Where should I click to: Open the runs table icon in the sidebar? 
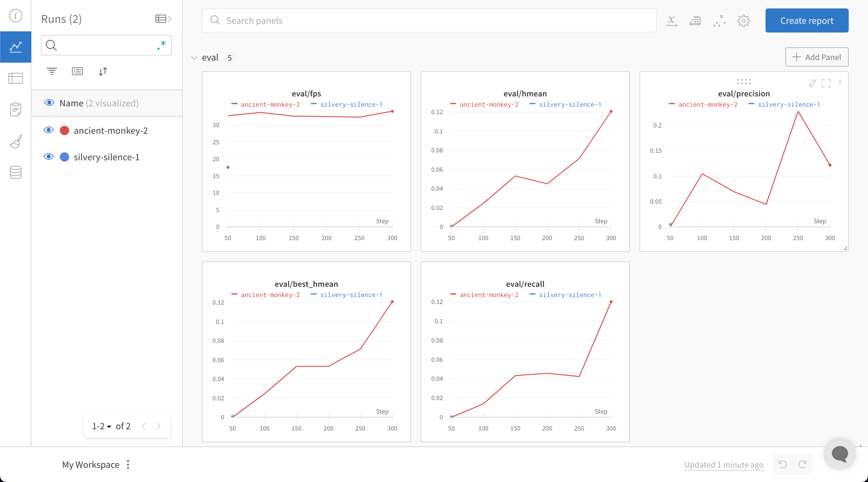click(x=15, y=78)
